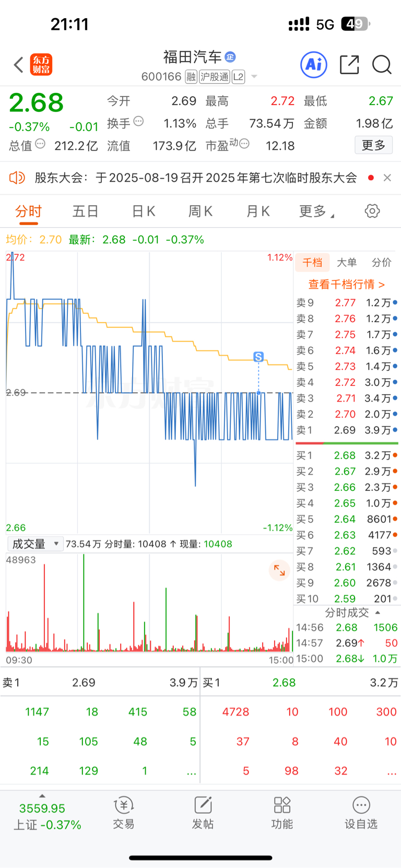Tap the announcement speaker icon

point(17,178)
